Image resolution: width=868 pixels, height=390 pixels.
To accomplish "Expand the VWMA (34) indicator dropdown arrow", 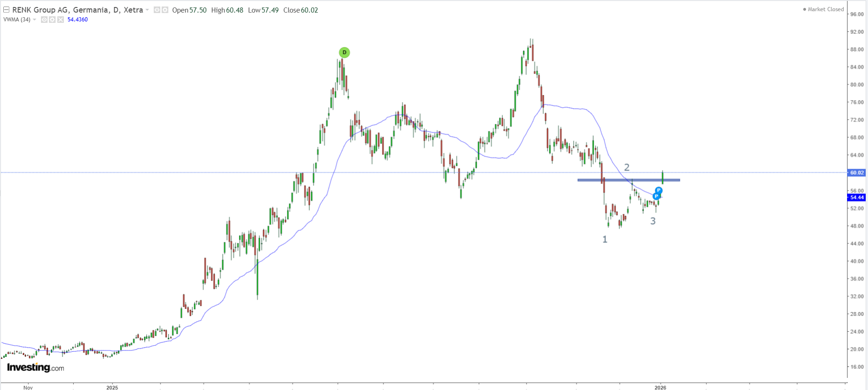I will tap(34, 20).
